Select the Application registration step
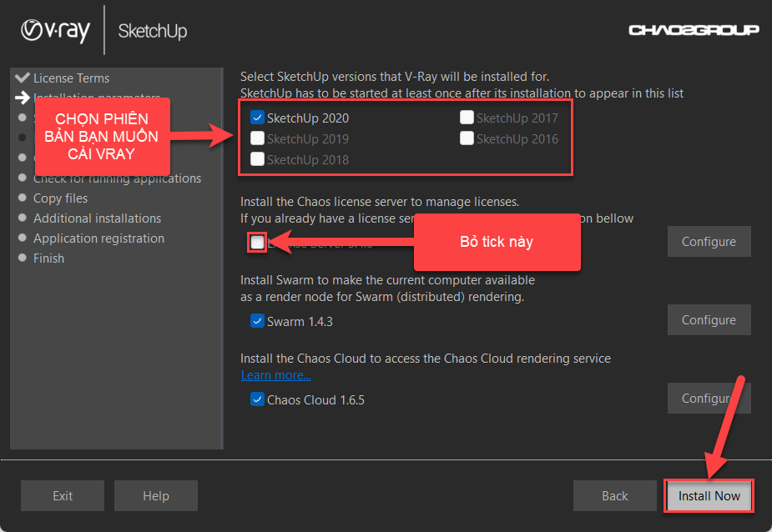 98,238
